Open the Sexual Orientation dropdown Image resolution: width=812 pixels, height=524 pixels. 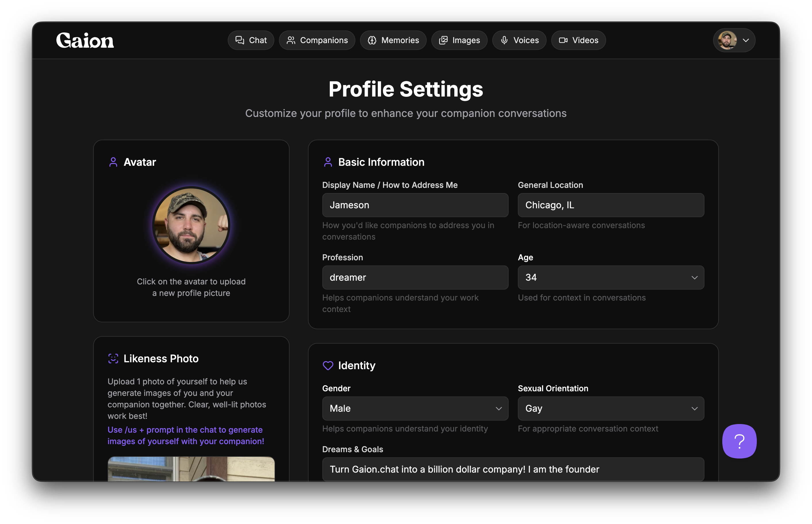(610, 408)
